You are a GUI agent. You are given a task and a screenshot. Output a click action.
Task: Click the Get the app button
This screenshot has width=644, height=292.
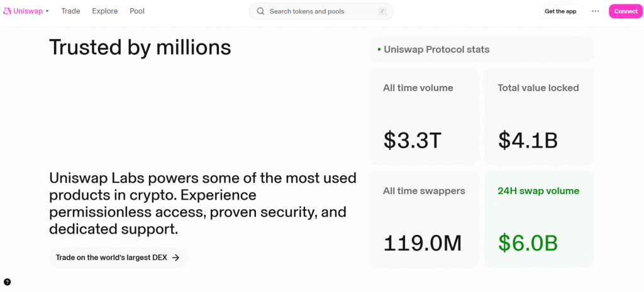(x=560, y=11)
